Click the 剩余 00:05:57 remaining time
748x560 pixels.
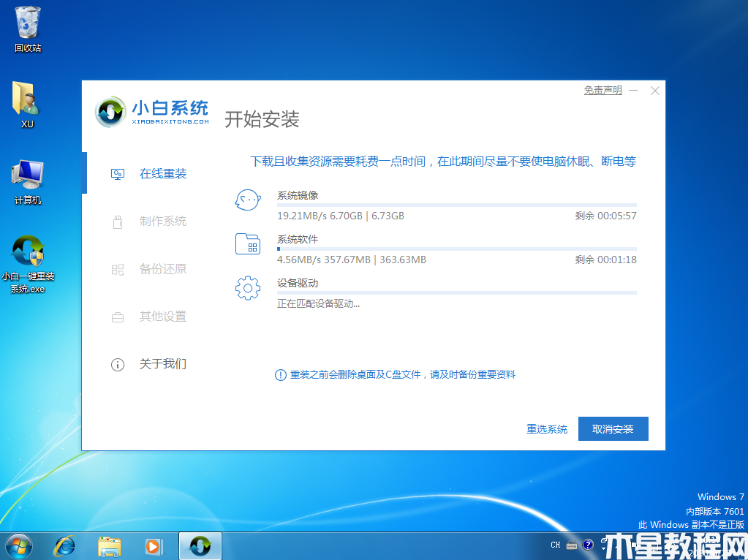tap(606, 216)
